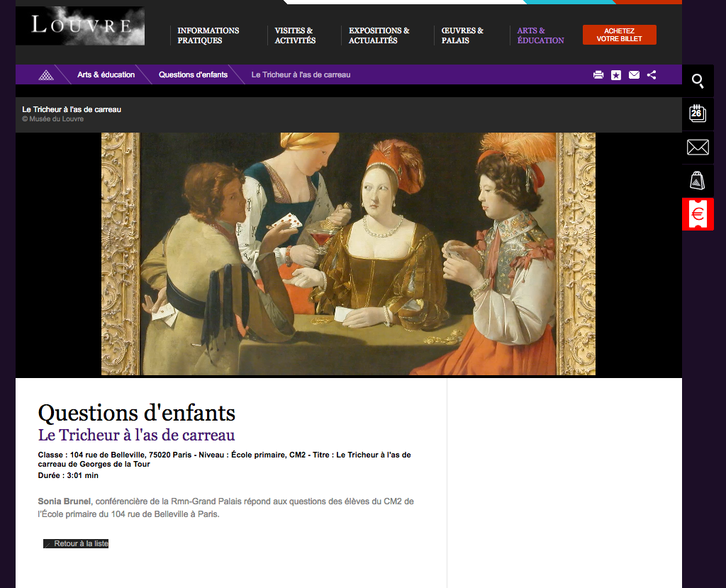The height and width of the screenshot is (588, 726).
Task: Click the painting video image
Action: point(348,254)
